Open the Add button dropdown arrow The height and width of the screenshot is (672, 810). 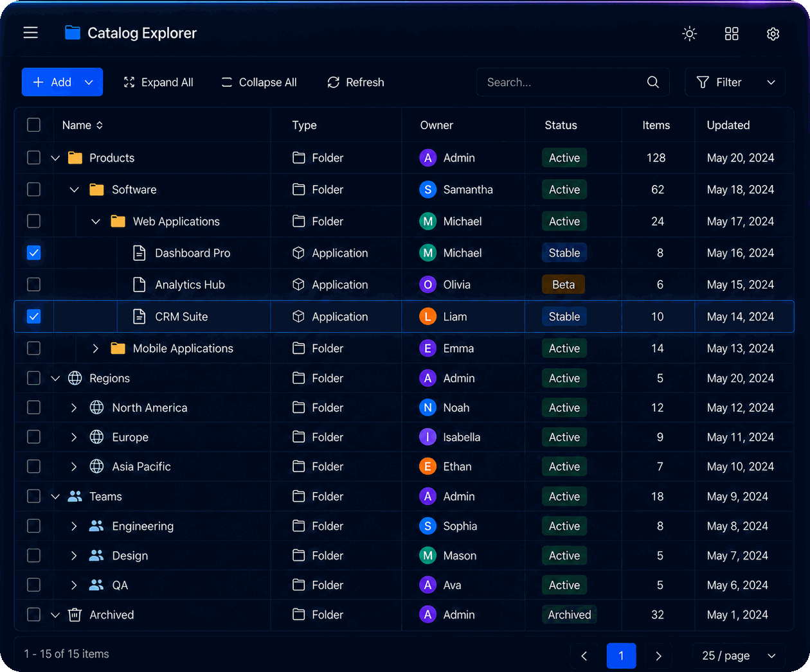89,82
